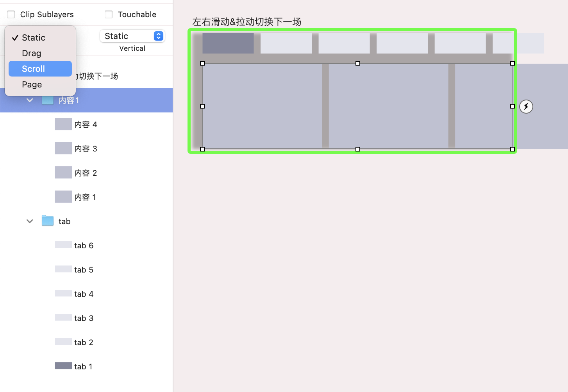Toggle the Touchable checkbox

(x=109, y=14)
